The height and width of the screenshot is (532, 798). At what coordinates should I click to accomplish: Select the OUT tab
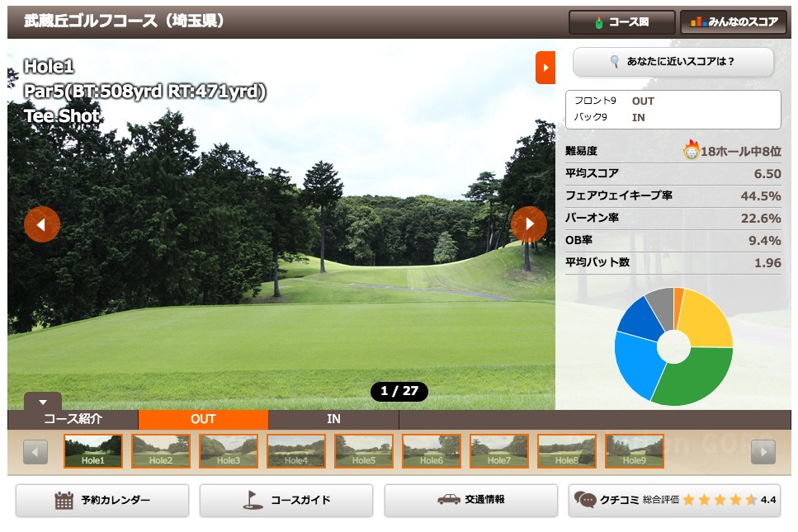pos(203,419)
